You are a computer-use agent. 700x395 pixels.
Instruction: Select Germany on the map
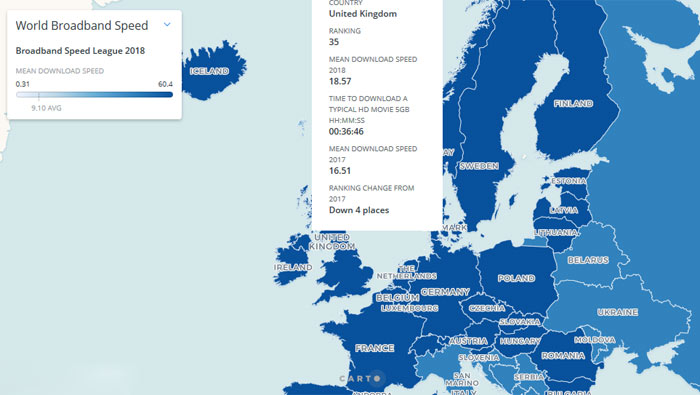pos(445,292)
